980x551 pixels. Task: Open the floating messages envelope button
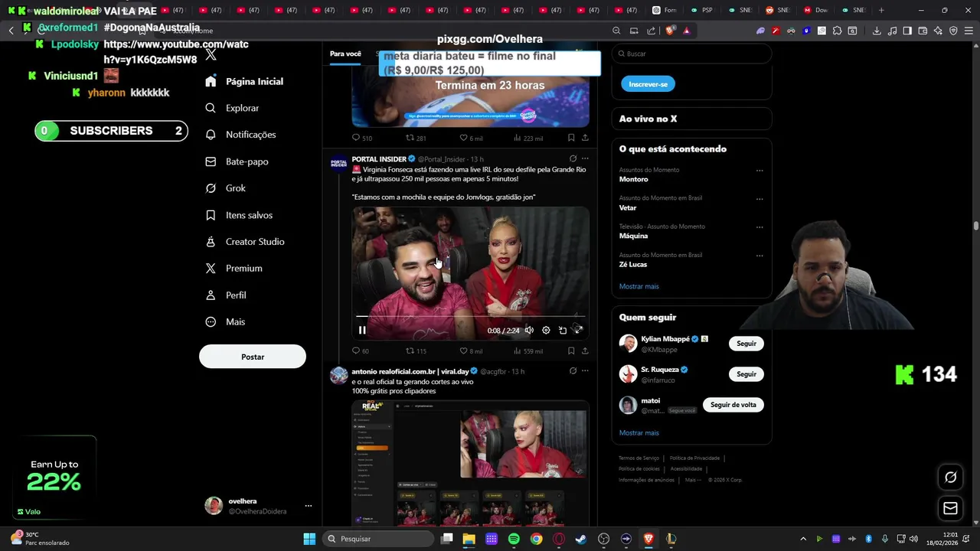[x=950, y=508]
